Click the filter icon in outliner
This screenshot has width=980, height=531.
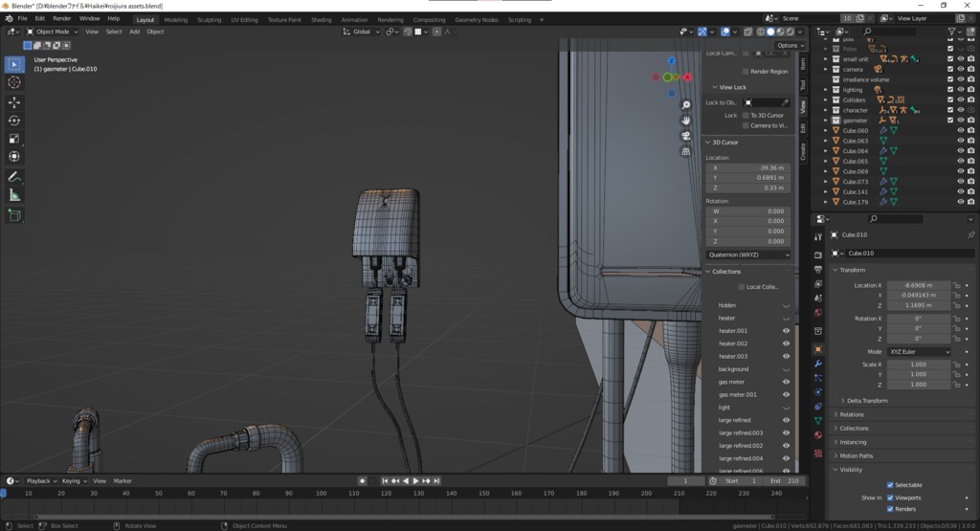click(x=951, y=32)
